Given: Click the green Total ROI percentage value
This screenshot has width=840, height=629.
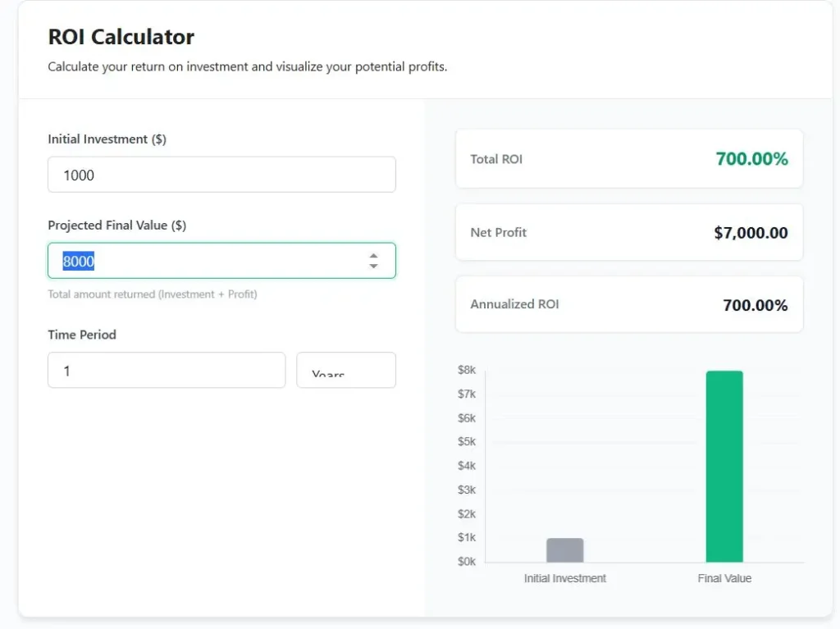Looking at the screenshot, I should [751, 159].
